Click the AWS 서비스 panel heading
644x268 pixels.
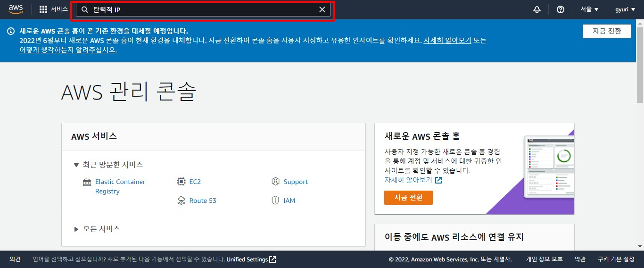(94, 136)
